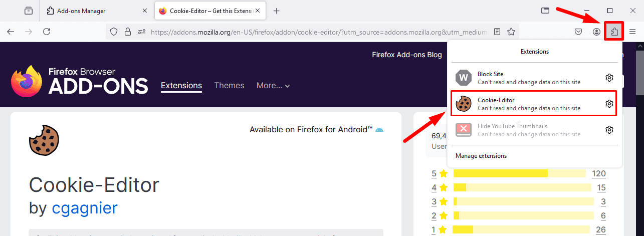Click Manage extensions in the panel

481,156
